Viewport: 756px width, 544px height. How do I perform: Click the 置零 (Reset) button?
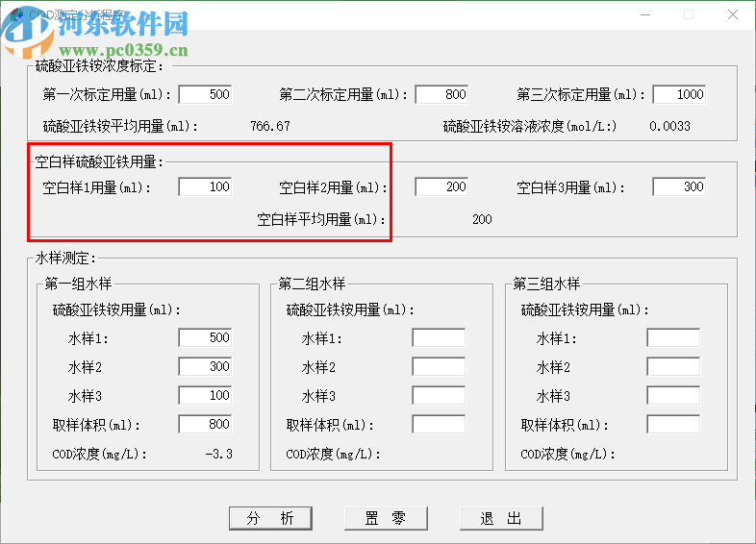386,518
